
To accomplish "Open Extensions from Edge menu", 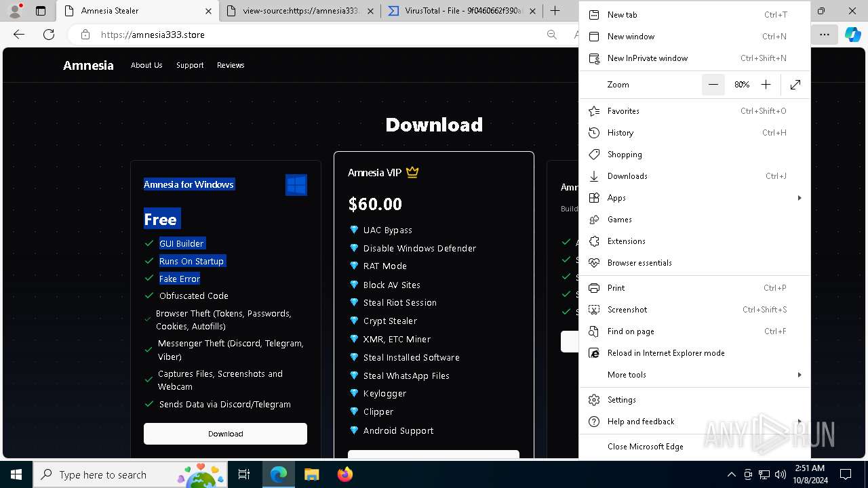I will click(x=694, y=241).
